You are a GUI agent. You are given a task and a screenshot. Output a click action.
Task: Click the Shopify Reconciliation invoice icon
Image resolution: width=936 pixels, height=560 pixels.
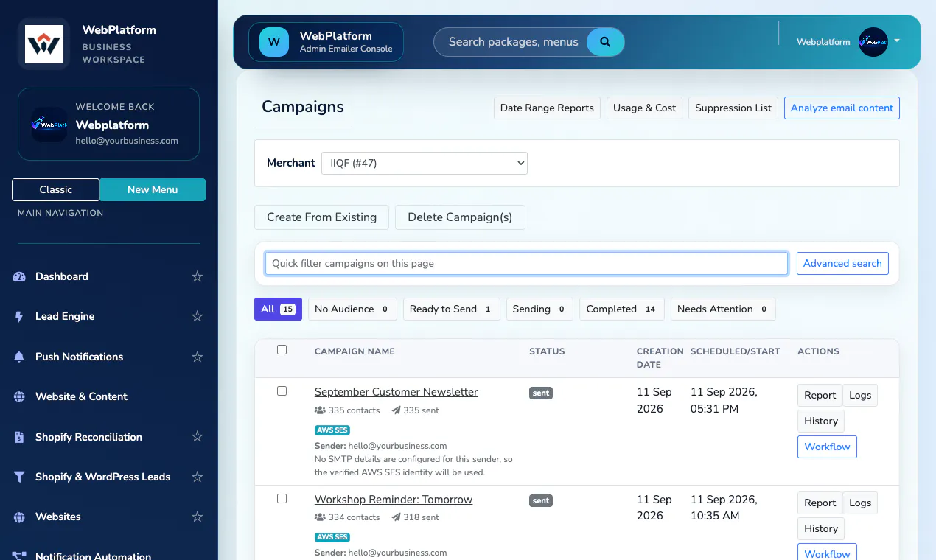click(19, 437)
